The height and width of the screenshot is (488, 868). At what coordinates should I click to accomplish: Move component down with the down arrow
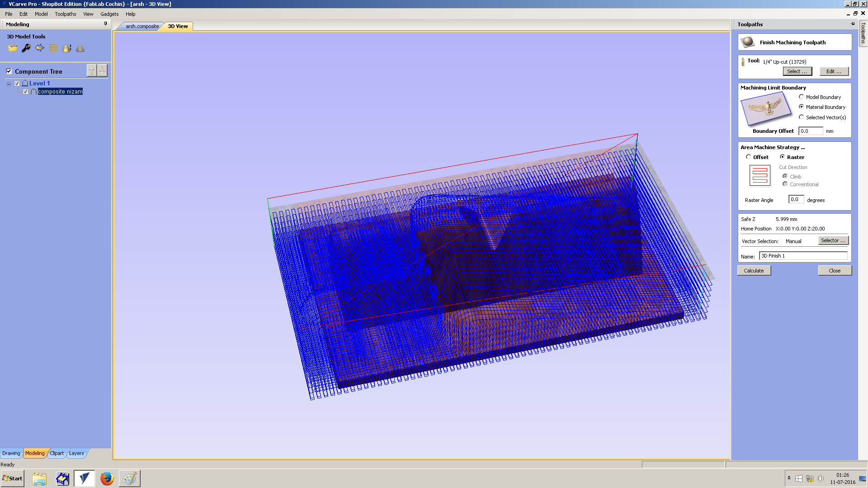point(103,70)
